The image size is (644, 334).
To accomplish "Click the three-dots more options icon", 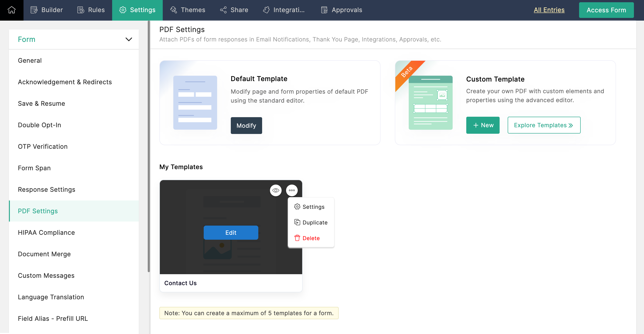I will (x=291, y=190).
